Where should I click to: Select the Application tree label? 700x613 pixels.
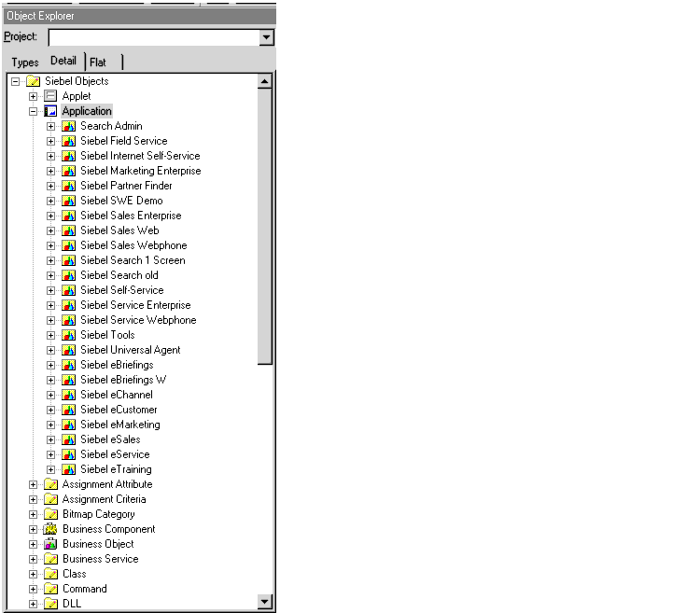coord(87,111)
